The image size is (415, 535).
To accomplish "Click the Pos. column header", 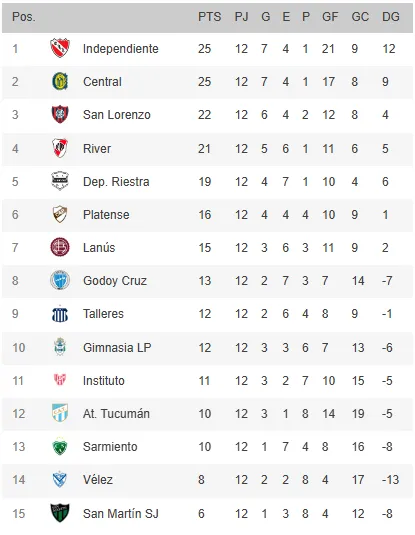I will point(24,17).
